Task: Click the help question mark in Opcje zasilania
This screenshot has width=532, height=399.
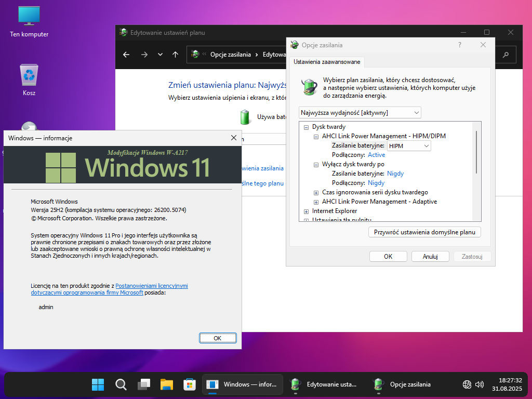Action: [x=460, y=45]
